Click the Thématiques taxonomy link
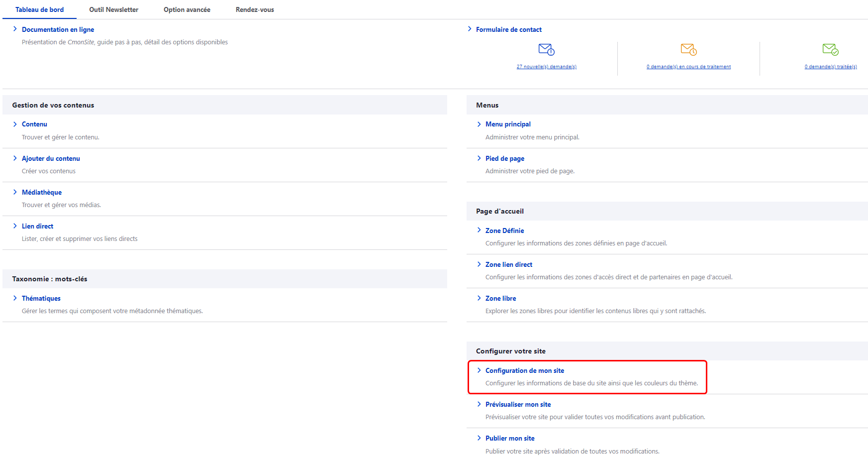This screenshot has width=868, height=462. click(x=41, y=298)
